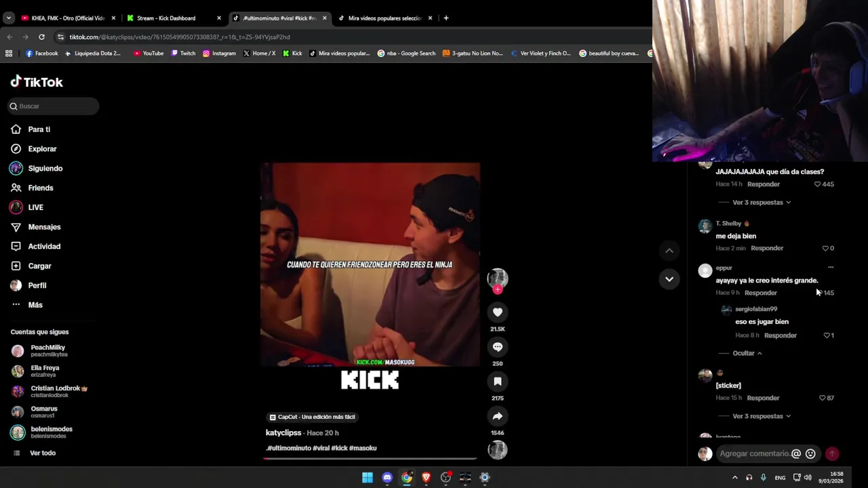
Task: Show hidden system tray icons
Action: coord(734,478)
